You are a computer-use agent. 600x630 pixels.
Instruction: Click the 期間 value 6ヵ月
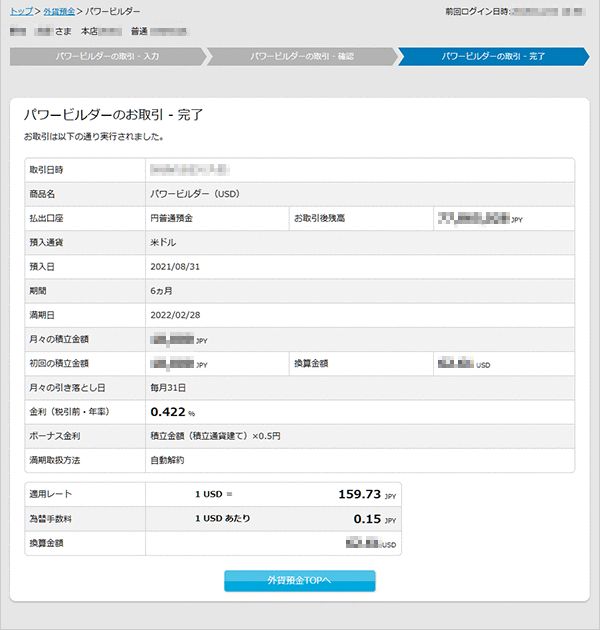coord(163,291)
